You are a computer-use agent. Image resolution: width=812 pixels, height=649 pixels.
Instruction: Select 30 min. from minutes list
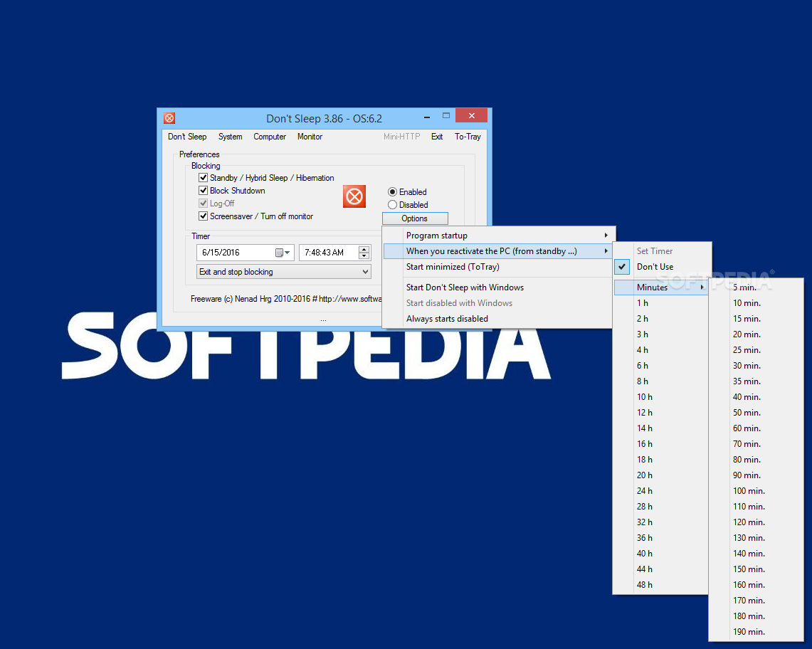(x=756, y=366)
